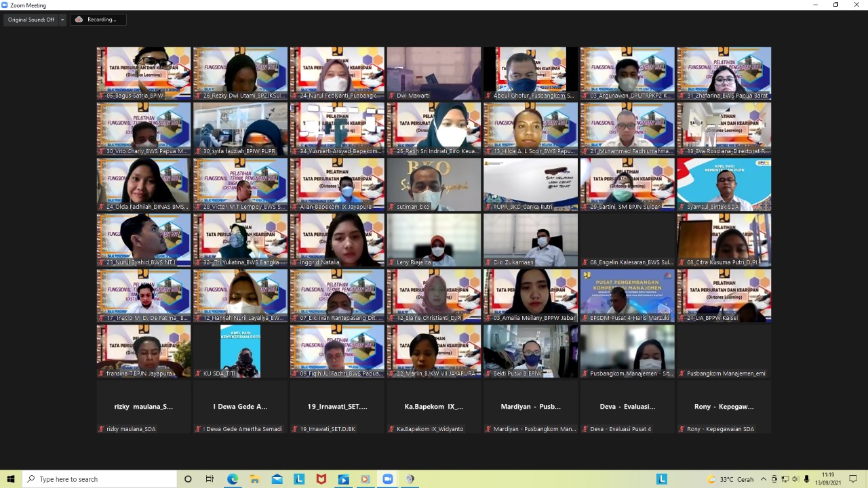868x488 pixels.
Task: Select the 24_Nurul Febiyanti video tile
Action: (337, 73)
